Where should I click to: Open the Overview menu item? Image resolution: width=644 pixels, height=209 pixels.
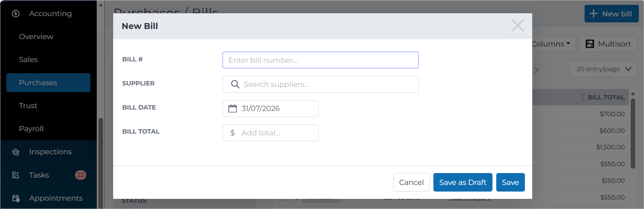[36, 37]
